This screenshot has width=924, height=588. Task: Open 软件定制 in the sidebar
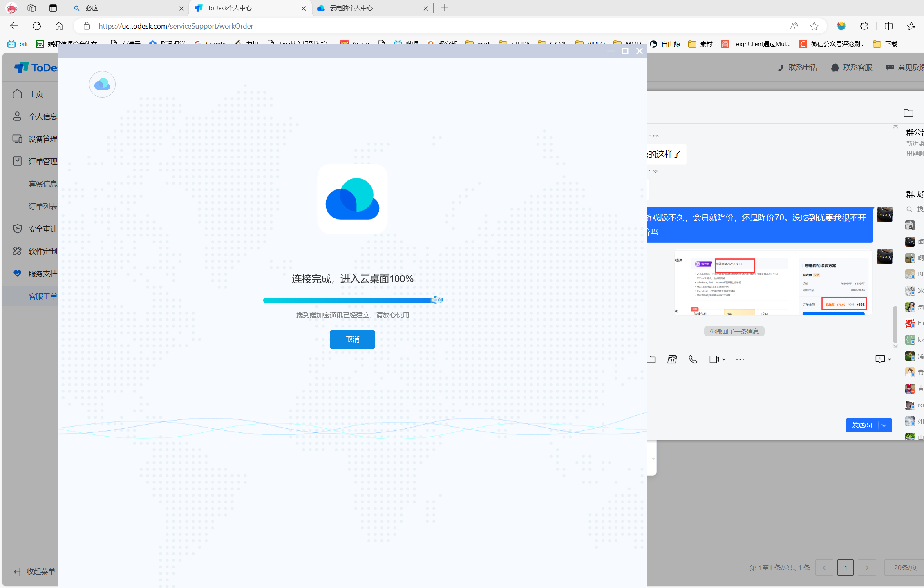coord(30,251)
